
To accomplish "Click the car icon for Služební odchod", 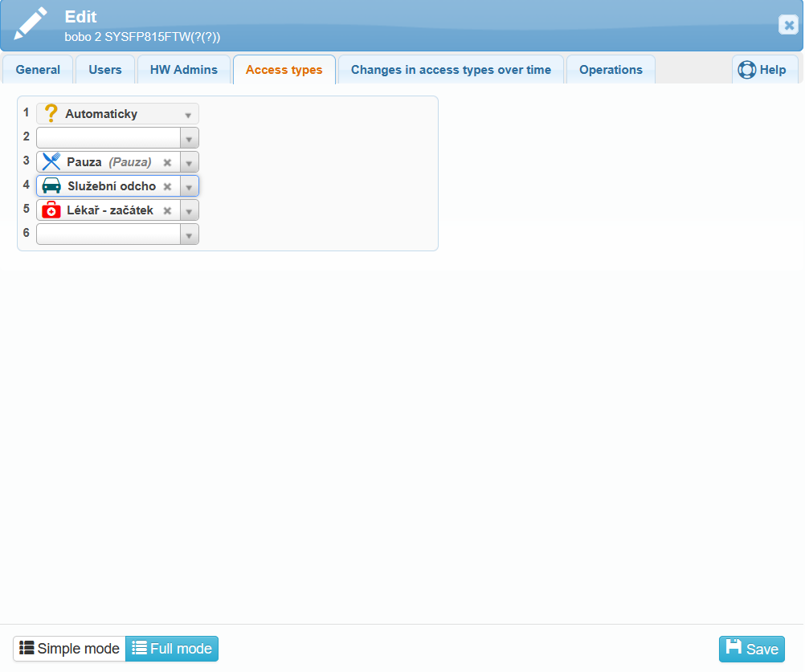I will [x=51, y=186].
